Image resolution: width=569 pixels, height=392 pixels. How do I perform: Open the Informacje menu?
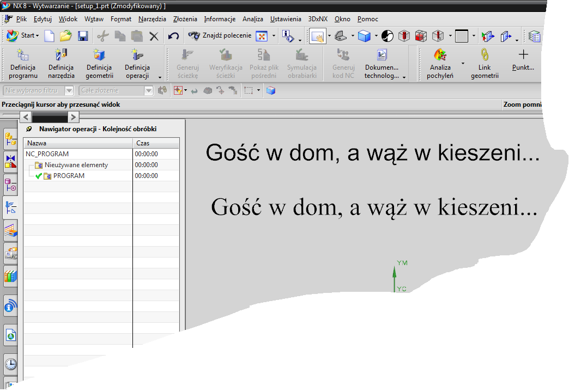tap(220, 19)
